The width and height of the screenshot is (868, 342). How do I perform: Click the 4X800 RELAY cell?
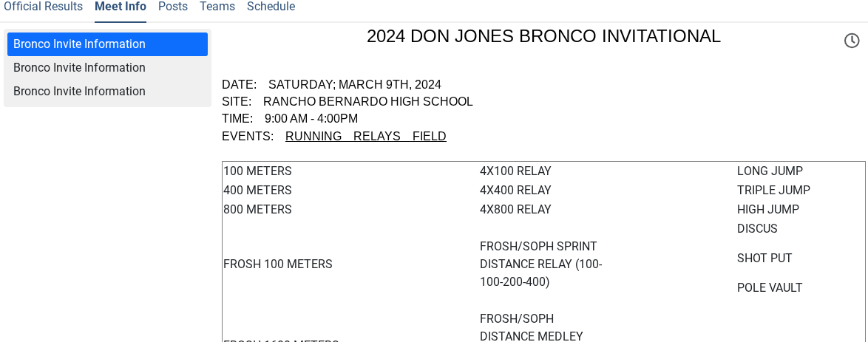click(x=515, y=210)
